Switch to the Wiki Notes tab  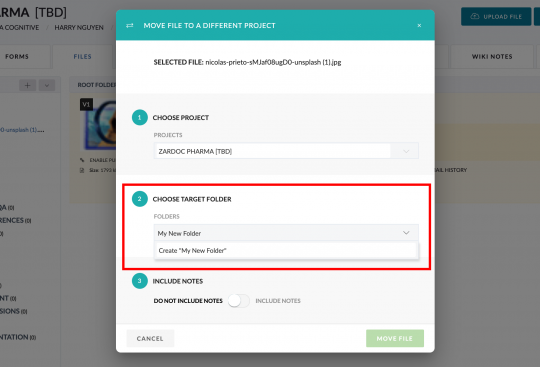click(x=492, y=56)
